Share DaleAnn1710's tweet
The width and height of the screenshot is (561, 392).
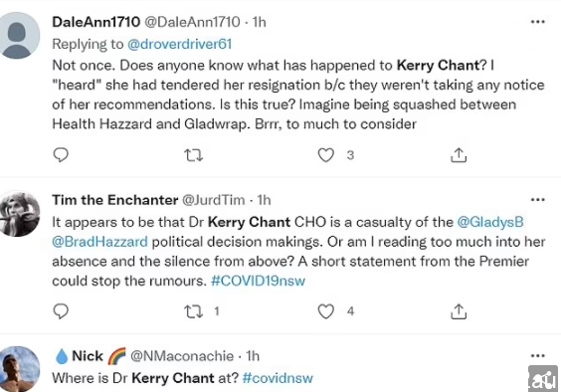coord(459,155)
